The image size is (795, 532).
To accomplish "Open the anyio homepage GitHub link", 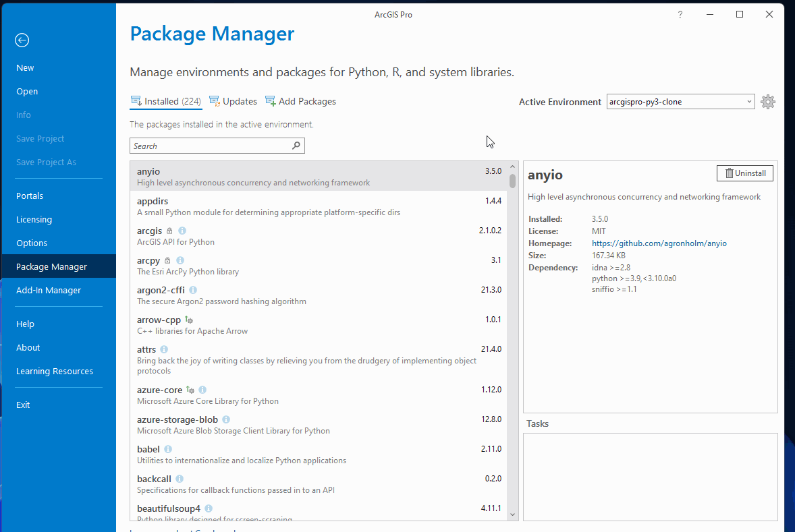I will click(x=659, y=243).
